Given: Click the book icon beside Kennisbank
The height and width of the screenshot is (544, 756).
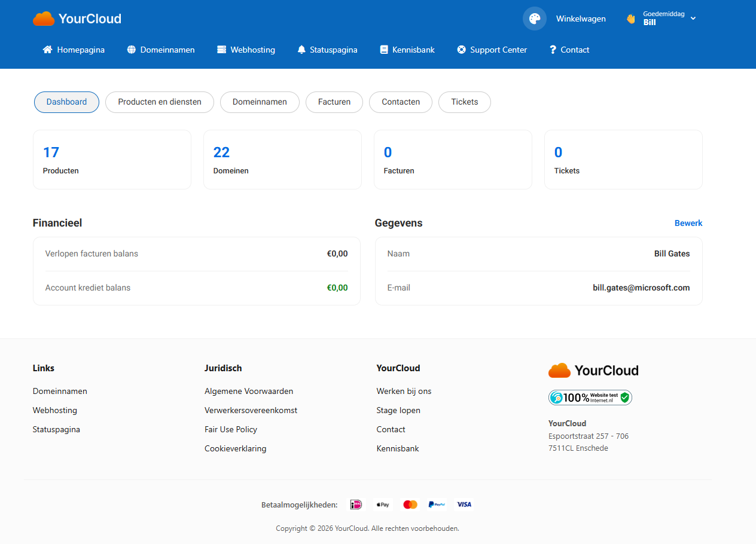Looking at the screenshot, I should pyautogui.click(x=384, y=50).
